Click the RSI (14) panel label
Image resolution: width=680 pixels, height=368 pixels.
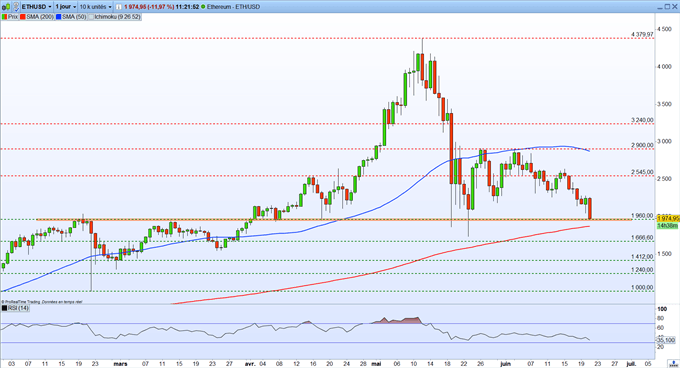click(18, 308)
